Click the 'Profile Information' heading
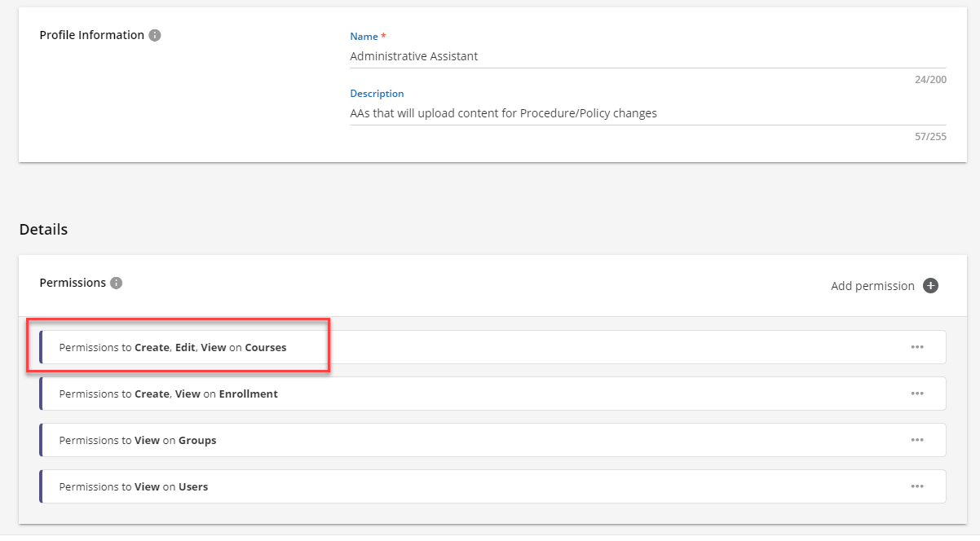 click(x=92, y=35)
